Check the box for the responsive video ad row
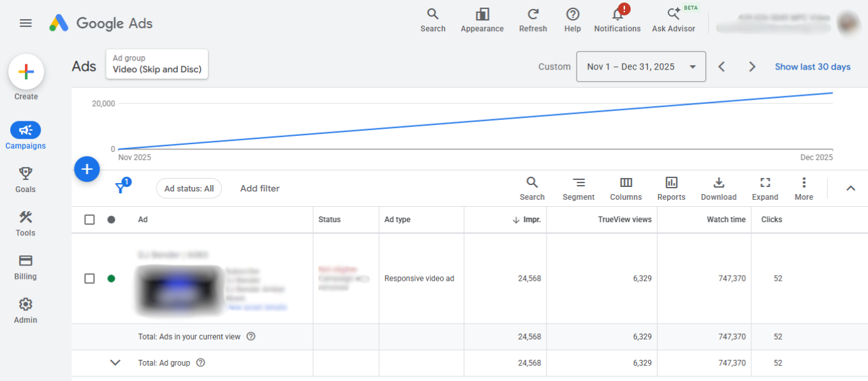This screenshot has width=868, height=381. click(89, 278)
